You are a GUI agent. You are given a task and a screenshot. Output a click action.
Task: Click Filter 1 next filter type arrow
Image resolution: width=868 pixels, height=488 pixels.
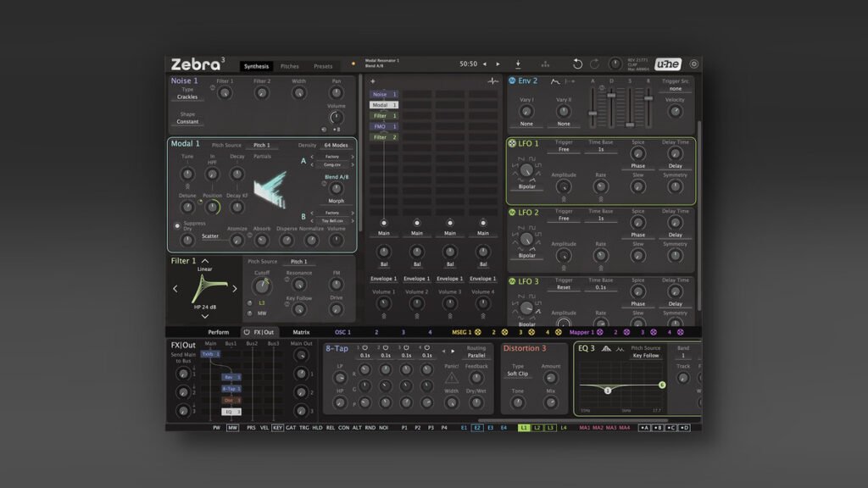(234, 288)
